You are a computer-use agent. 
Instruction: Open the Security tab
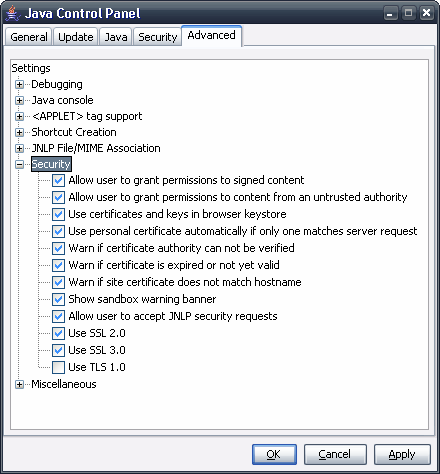tap(157, 37)
